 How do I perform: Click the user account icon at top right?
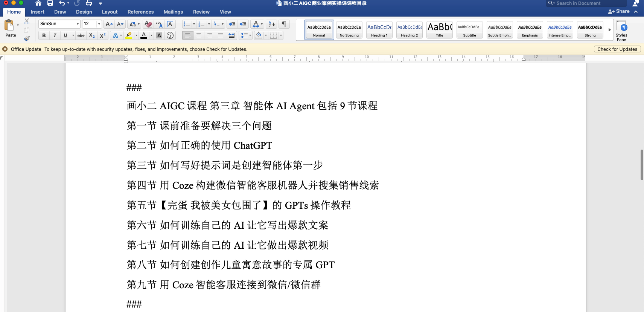point(636,3)
